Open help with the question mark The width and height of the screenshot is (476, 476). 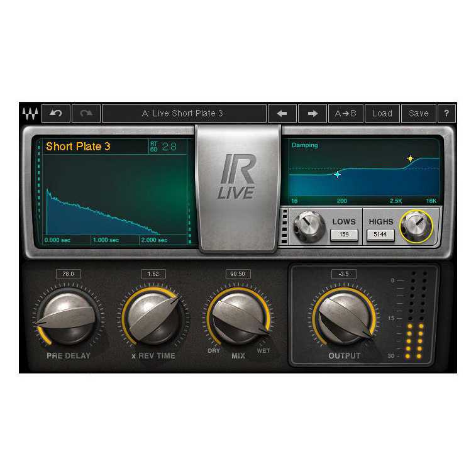pyautogui.click(x=446, y=114)
